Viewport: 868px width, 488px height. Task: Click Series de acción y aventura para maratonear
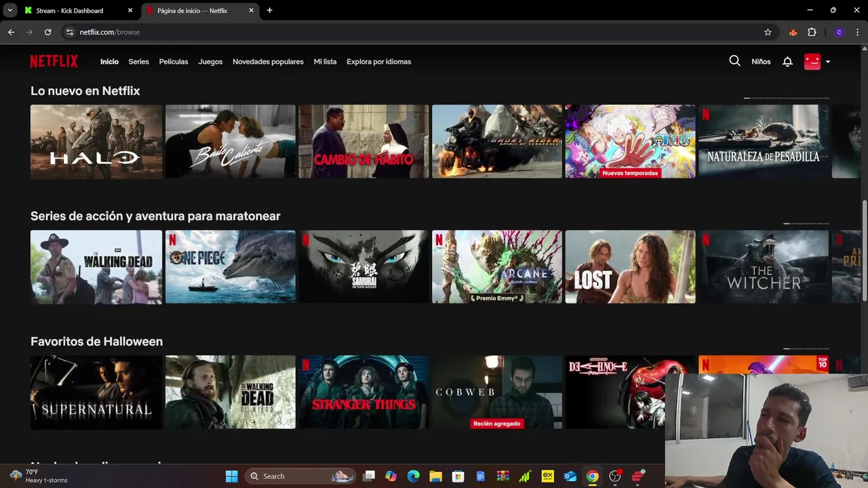[155, 216]
